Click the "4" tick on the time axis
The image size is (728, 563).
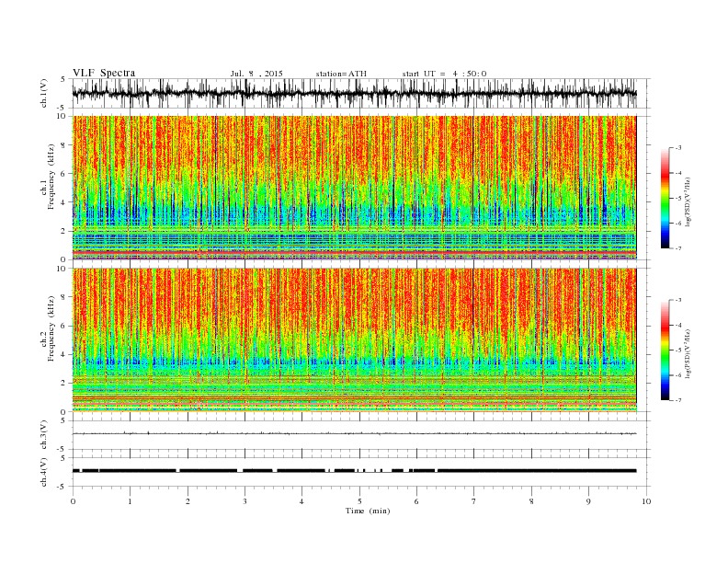301,501
